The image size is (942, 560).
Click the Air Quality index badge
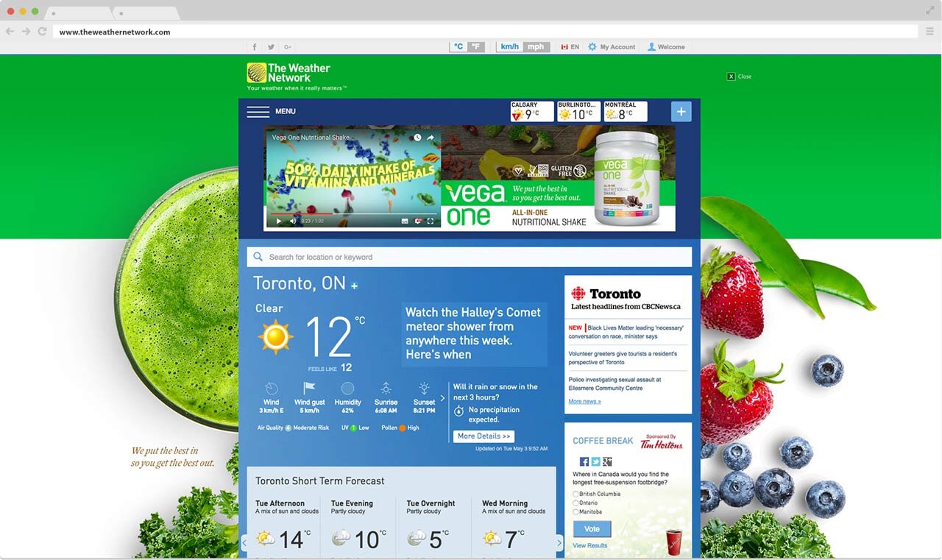pos(288,428)
